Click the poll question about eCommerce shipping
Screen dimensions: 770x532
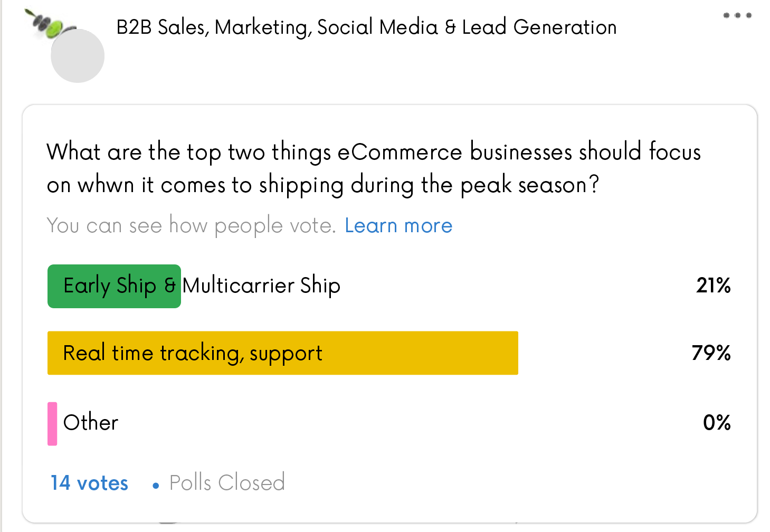[x=373, y=152]
